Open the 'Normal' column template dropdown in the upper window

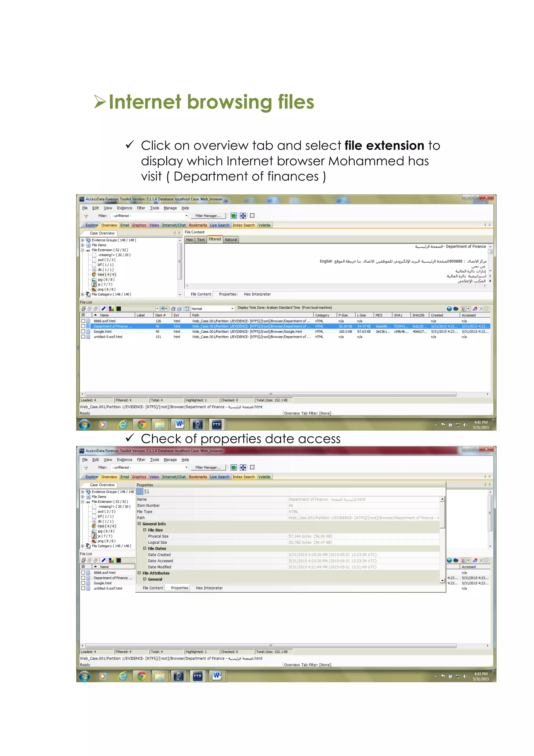[x=232, y=309]
